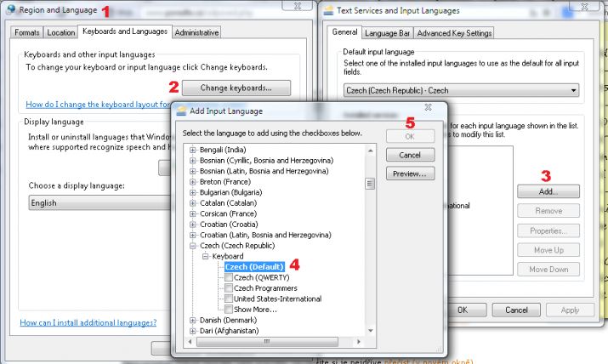
Task: Close the Add Input Language dialog
Action: click(x=429, y=107)
